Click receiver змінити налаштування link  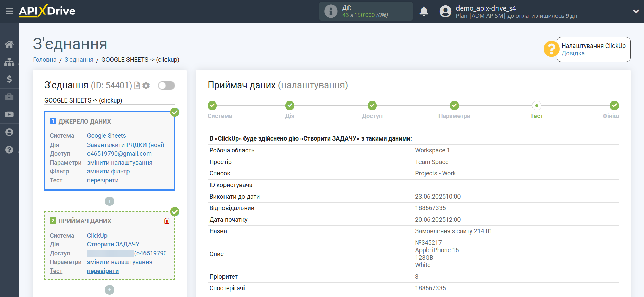[119, 262]
